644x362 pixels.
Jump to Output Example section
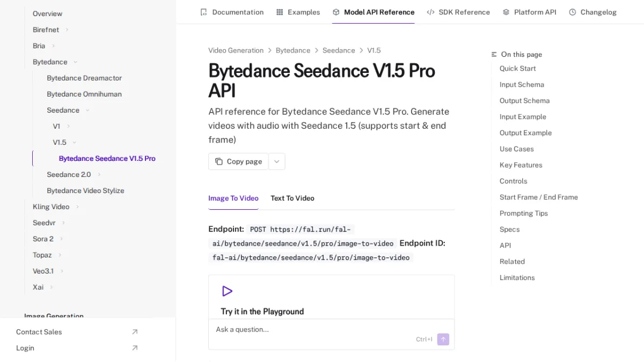coord(525,132)
